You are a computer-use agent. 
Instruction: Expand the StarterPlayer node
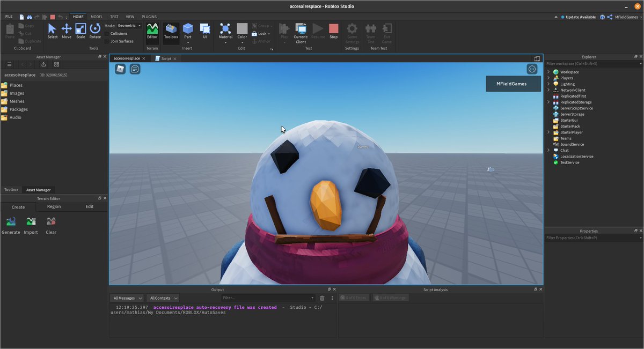pyautogui.click(x=548, y=132)
